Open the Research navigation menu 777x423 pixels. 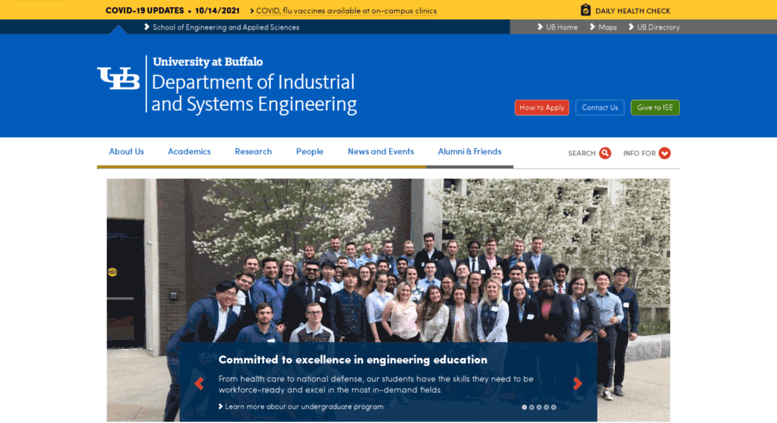(x=253, y=152)
